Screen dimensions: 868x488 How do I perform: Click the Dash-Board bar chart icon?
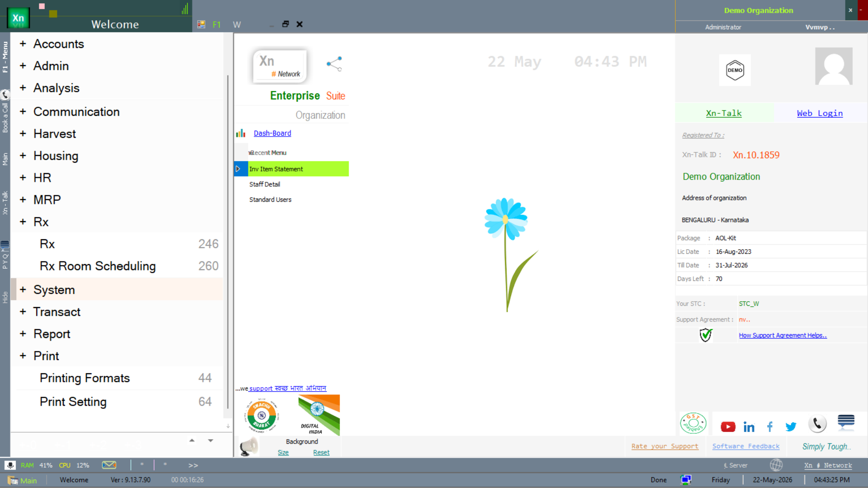pyautogui.click(x=241, y=133)
